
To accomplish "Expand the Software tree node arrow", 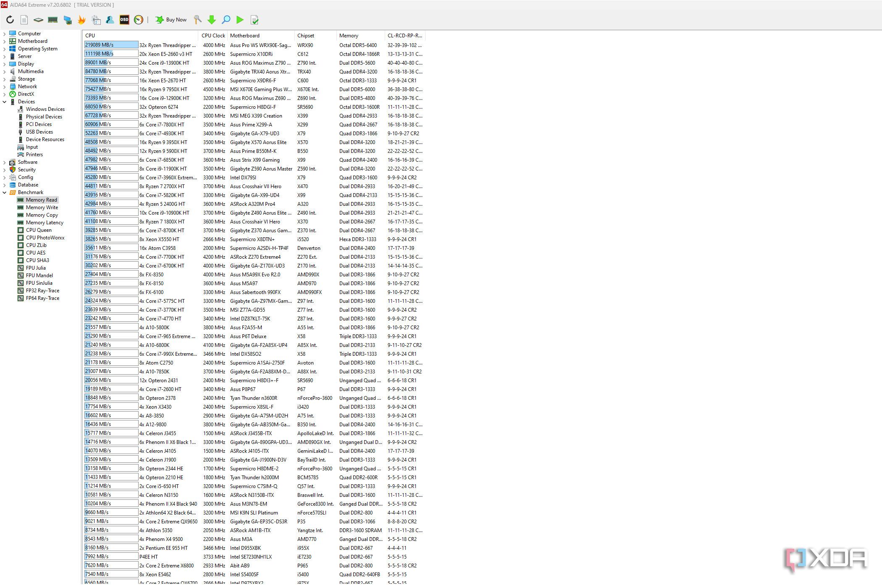I will (x=4, y=162).
